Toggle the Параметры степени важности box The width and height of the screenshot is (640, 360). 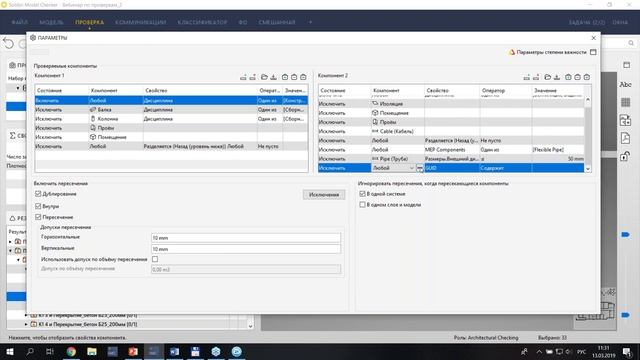(593, 52)
